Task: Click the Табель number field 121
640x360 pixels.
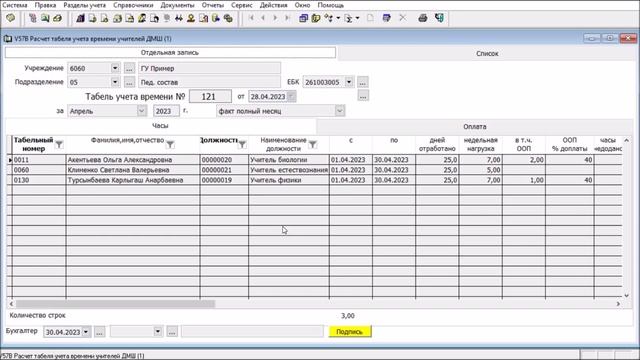Action: tap(210, 97)
